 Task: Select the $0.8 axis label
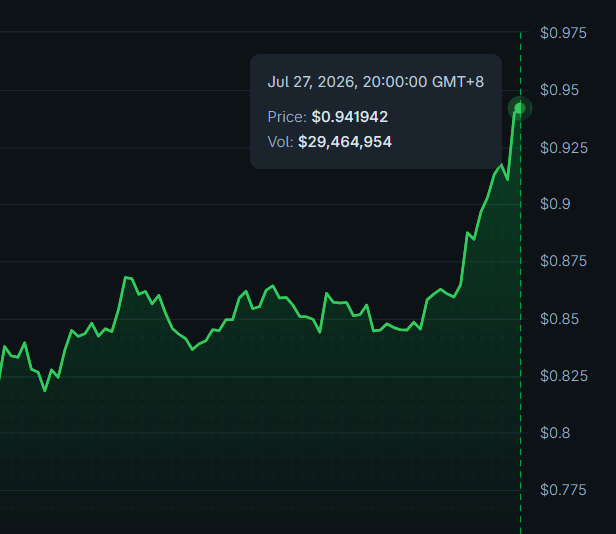[x=555, y=433]
